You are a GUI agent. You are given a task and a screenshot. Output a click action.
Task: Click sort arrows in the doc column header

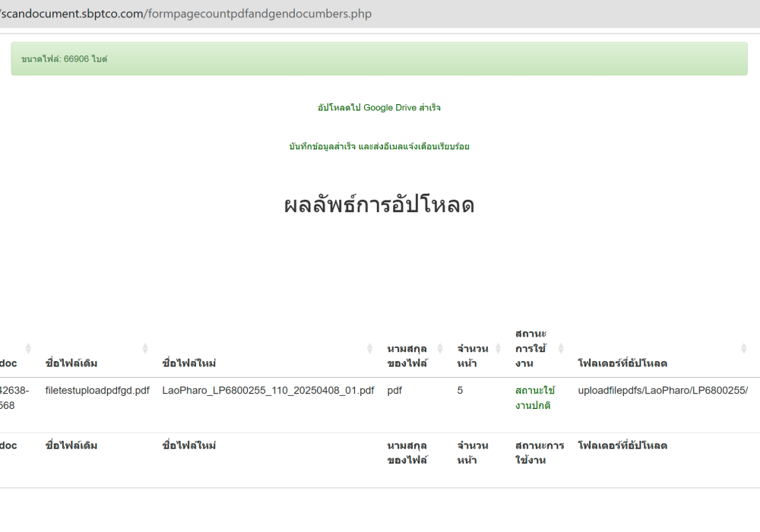[x=28, y=348]
